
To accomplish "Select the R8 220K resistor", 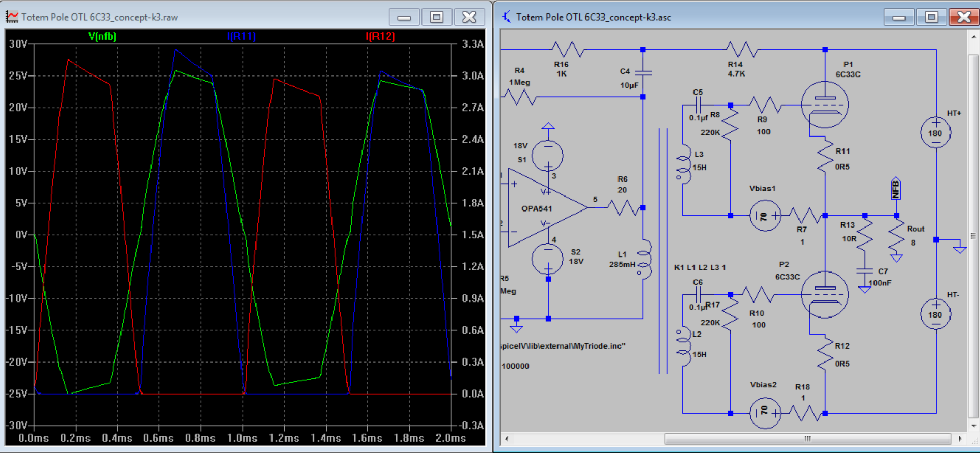I will click(x=730, y=124).
